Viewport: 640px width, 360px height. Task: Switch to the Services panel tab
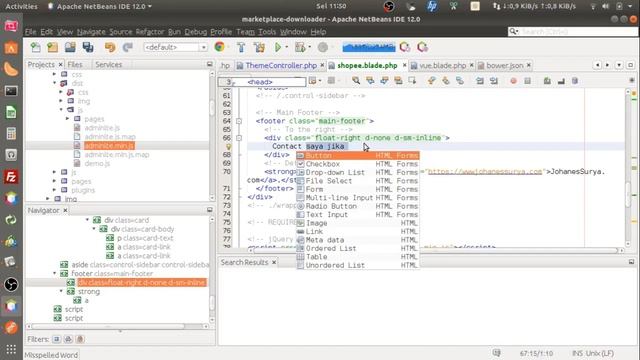click(108, 64)
